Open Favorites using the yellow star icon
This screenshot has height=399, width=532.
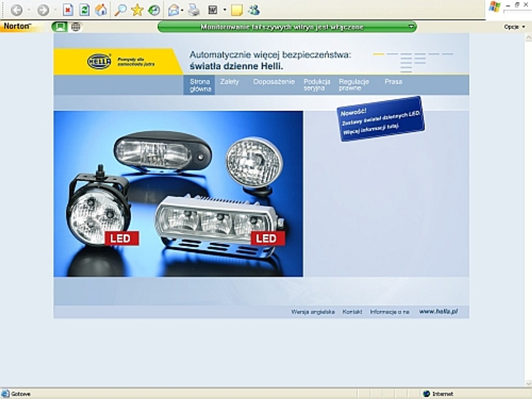[x=137, y=10]
